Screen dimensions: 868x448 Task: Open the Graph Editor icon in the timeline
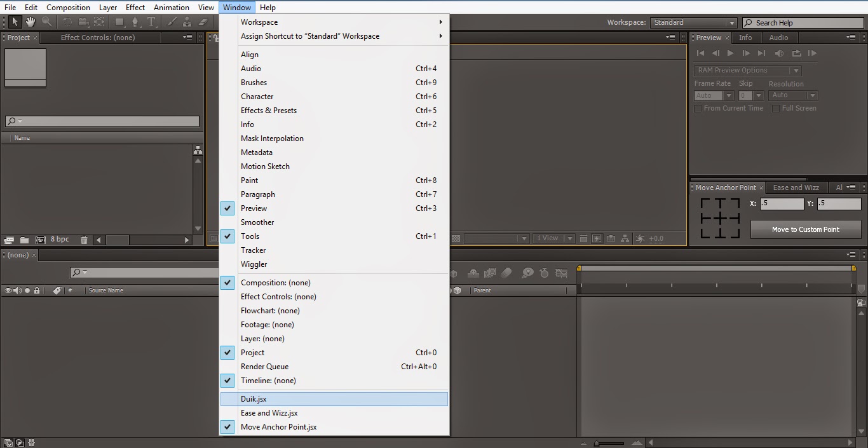click(562, 273)
